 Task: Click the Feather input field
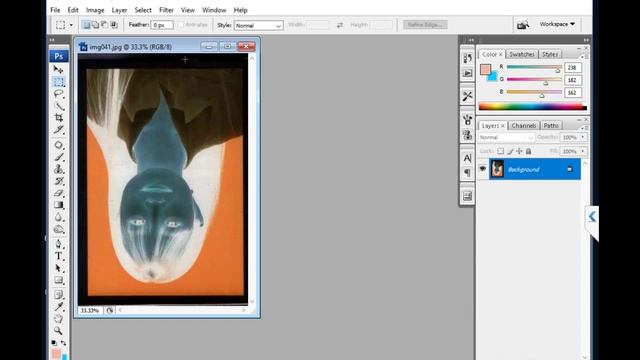tap(162, 25)
